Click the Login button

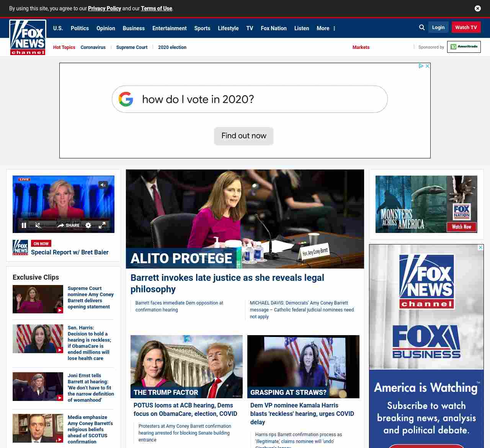tap(438, 28)
